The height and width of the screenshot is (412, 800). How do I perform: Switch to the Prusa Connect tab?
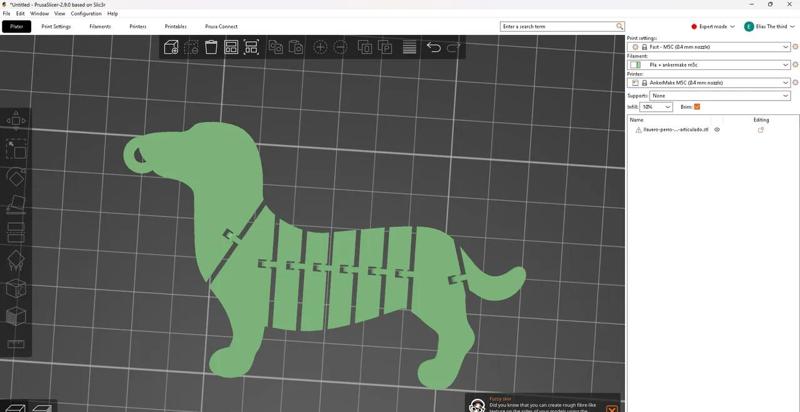point(221,27)
